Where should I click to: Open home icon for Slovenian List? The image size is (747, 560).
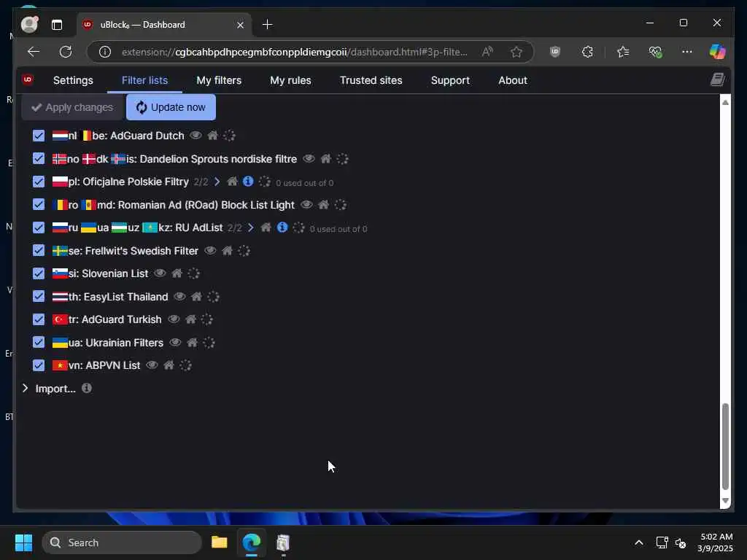coord(177,273)
